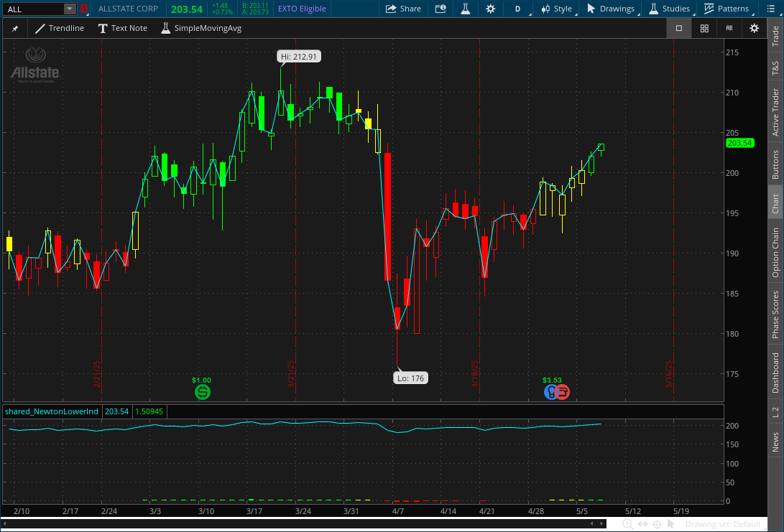Open the D timeframe selector
This screenshot has height=532, width=784.
pyautogui.click(x=518, y=9)
